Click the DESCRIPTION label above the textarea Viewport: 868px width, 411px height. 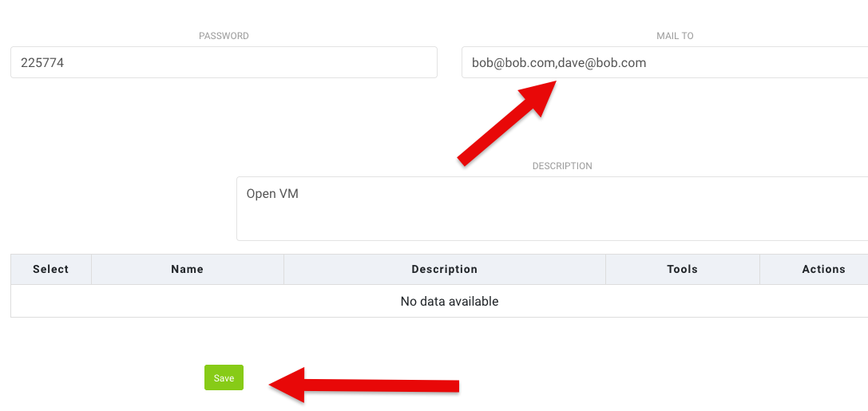pyautogui.click(x=562, y=166)
